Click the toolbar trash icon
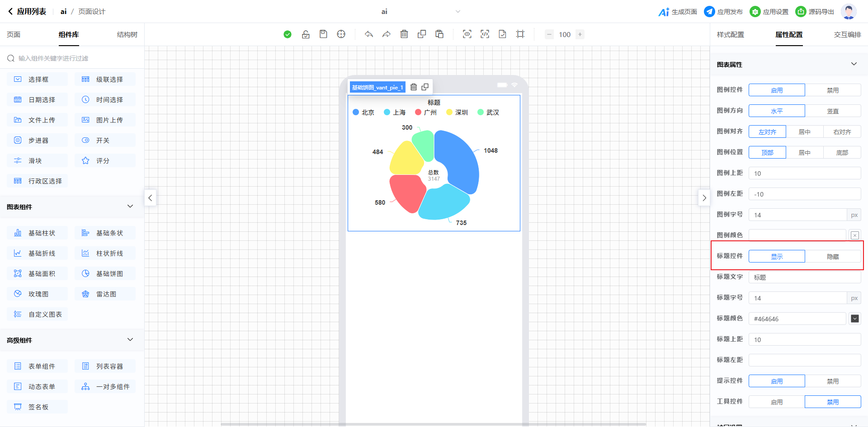This screenshot has height=427, width=868. pyautogui.click(x=404, y=34)
